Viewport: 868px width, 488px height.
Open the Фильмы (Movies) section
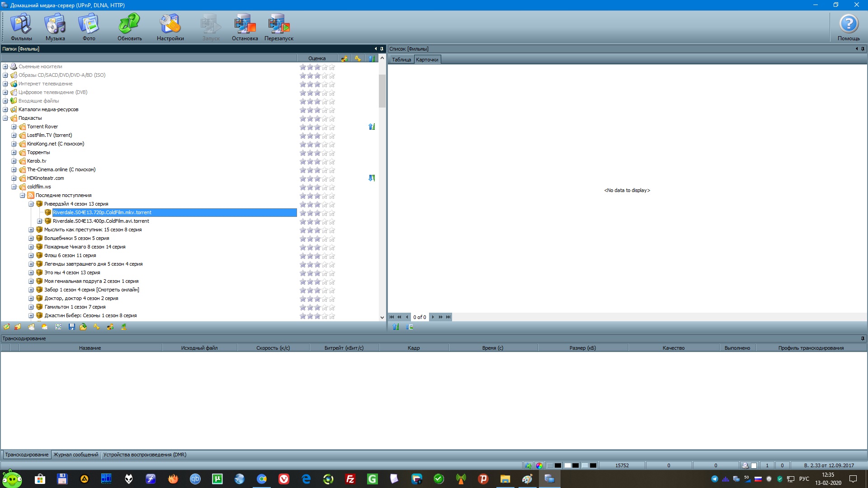coord(21,27)
